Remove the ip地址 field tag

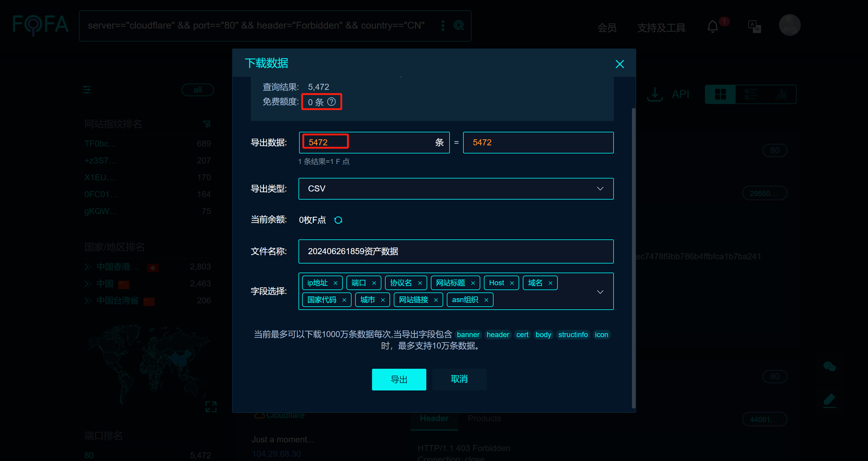pos(335,283)
